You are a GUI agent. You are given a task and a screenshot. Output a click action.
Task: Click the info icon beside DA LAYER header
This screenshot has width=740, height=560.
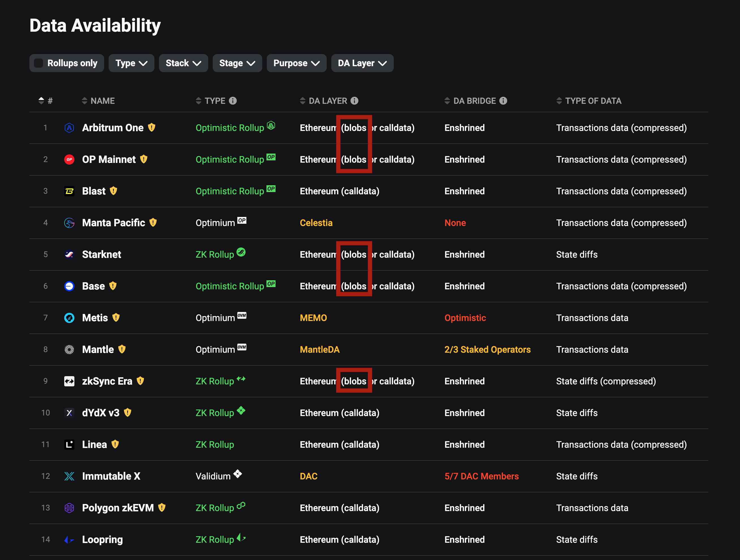click(354, 101)
